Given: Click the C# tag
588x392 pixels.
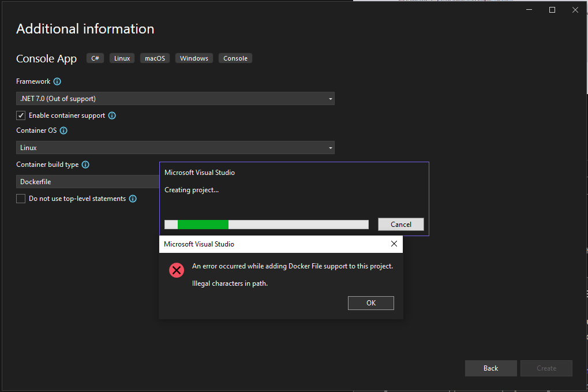Looking at the screenshot, I should (x=95, y=58).
